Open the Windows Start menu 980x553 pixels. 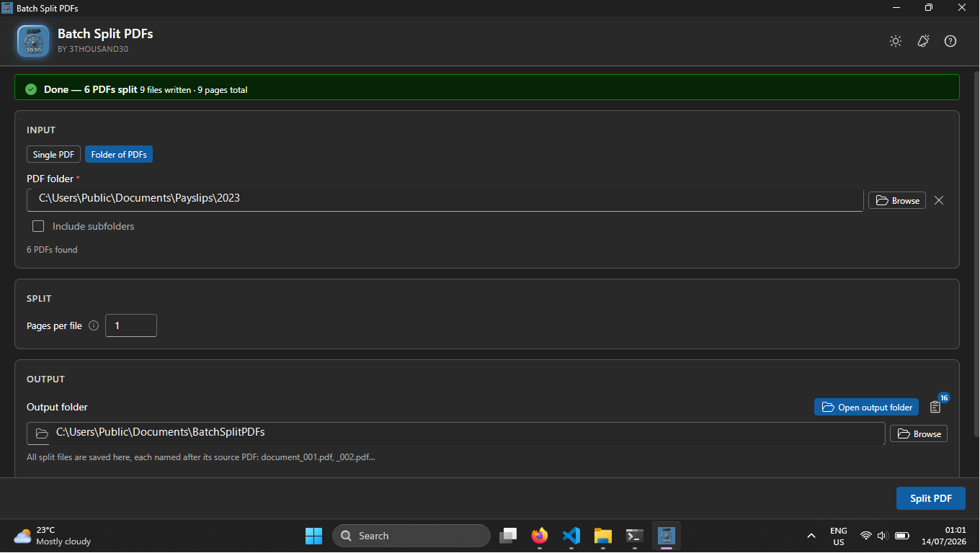(x=313, y=536)
